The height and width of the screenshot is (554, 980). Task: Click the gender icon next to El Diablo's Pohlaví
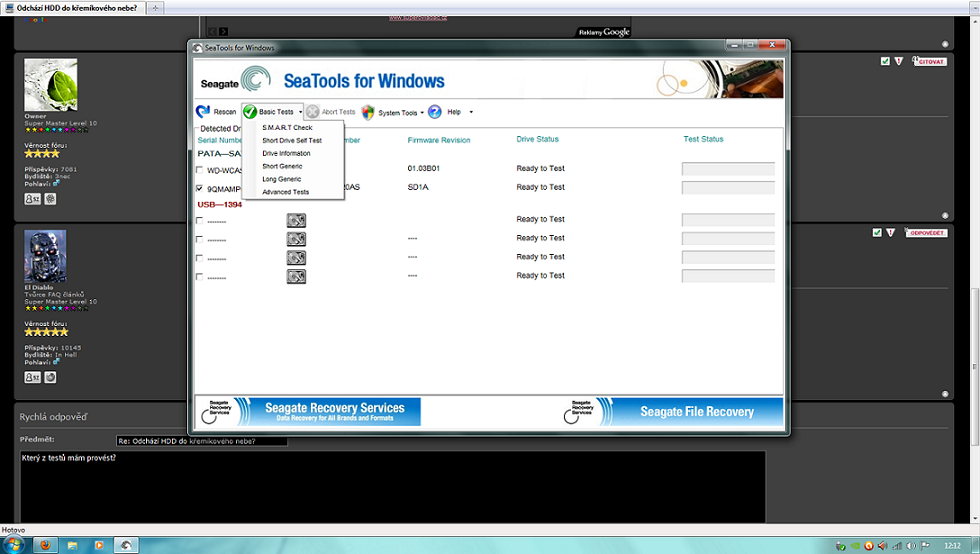coord(56,361)
